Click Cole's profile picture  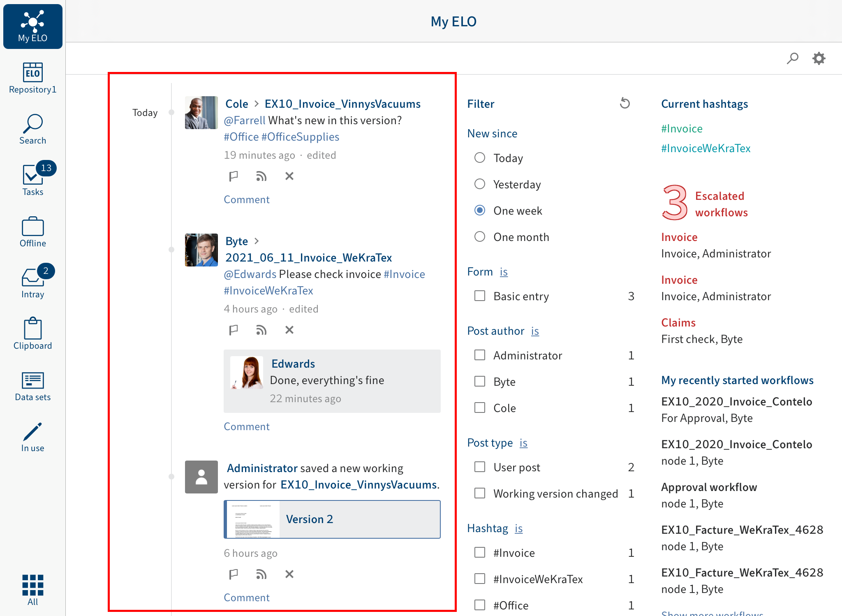201,113
